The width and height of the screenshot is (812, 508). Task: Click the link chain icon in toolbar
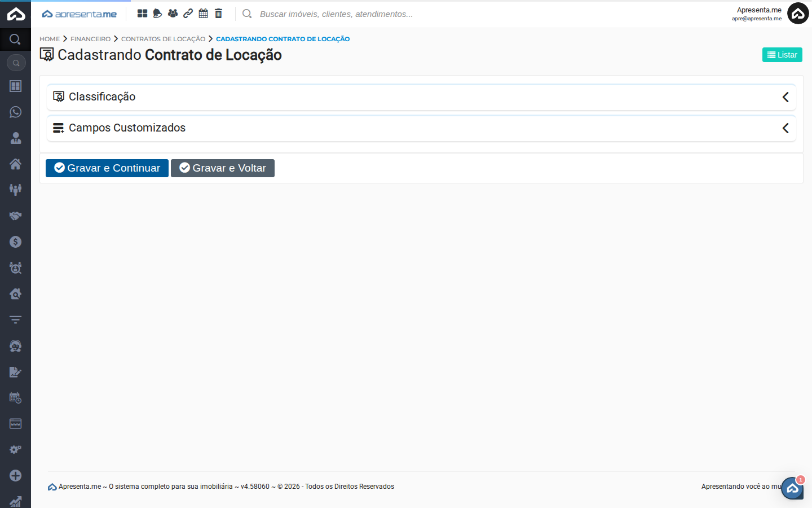(188, 14)
